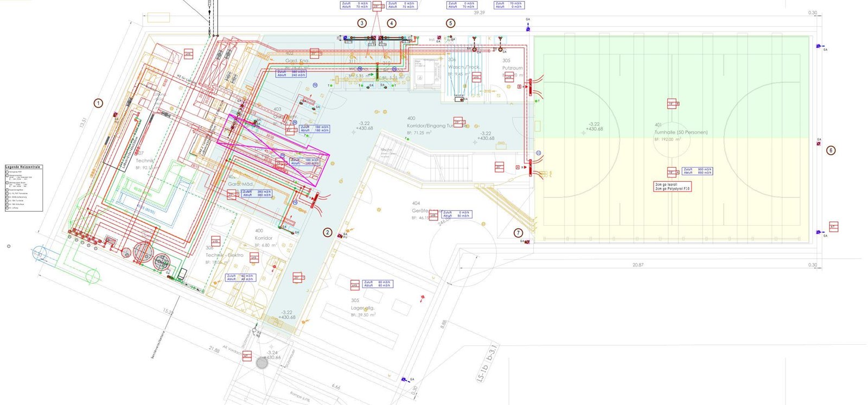868x405 pixels.
Task: Click the blue GA symbol above Turnhalle corner
Action: click(528, 27)
